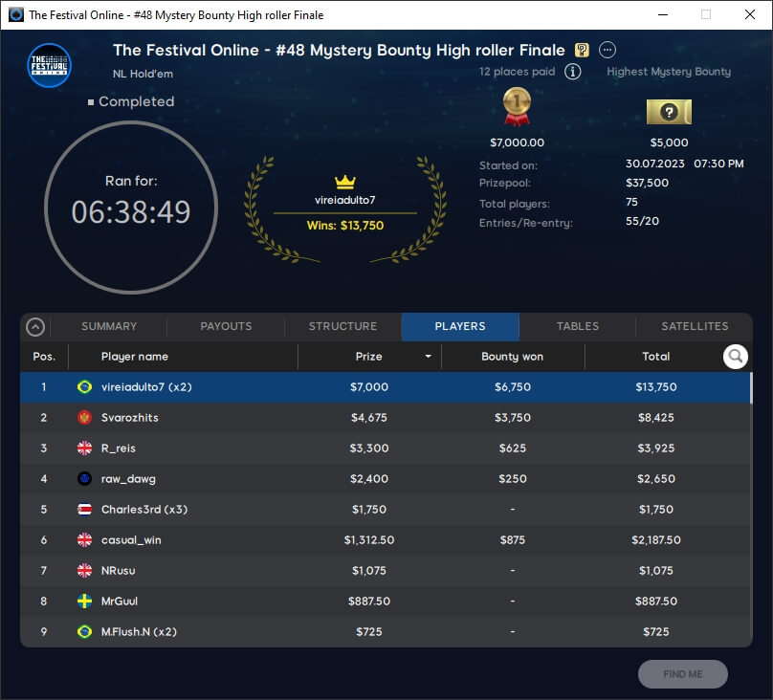This screenshot has height=700, width=773.
Task: Click the $3,925 total for R_reis
Action: [655, 448]
